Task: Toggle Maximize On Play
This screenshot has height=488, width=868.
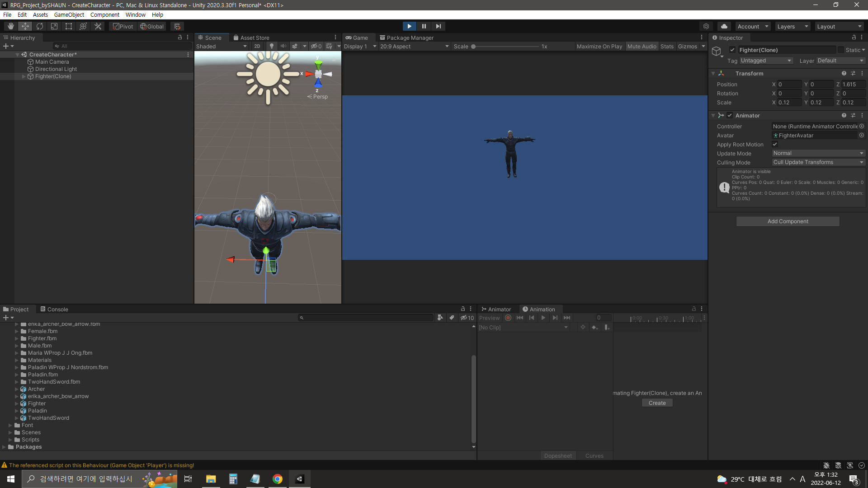Action: pos(599,46)
